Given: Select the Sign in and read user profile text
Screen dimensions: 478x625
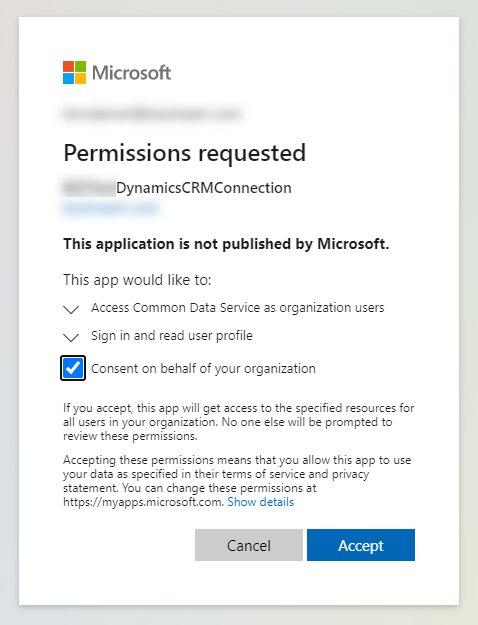Looking at the screenshot, I should click(x=172, y=336).
